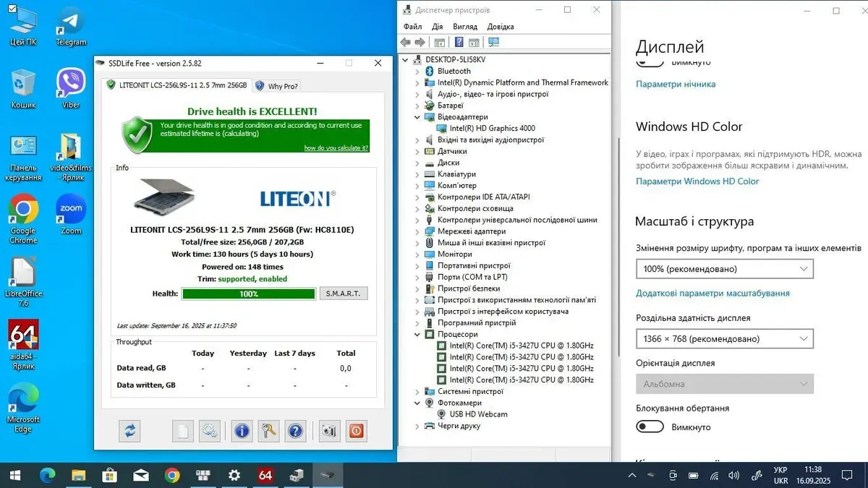Click the green 100% health bar

pyautogui.click(x=248, y=294)
